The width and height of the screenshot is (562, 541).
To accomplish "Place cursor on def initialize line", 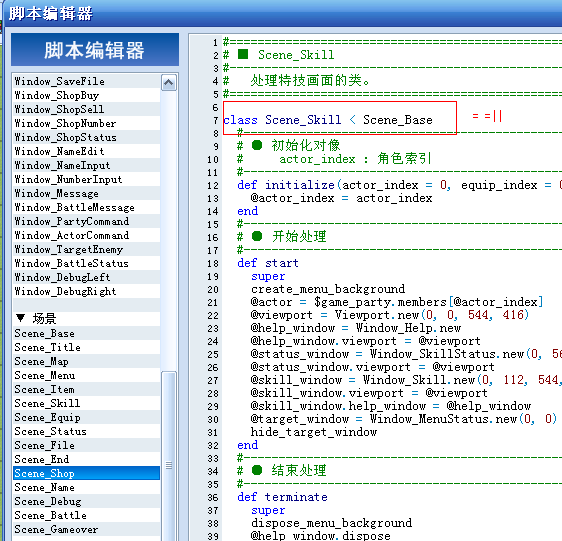I will (x=399, y=185).
